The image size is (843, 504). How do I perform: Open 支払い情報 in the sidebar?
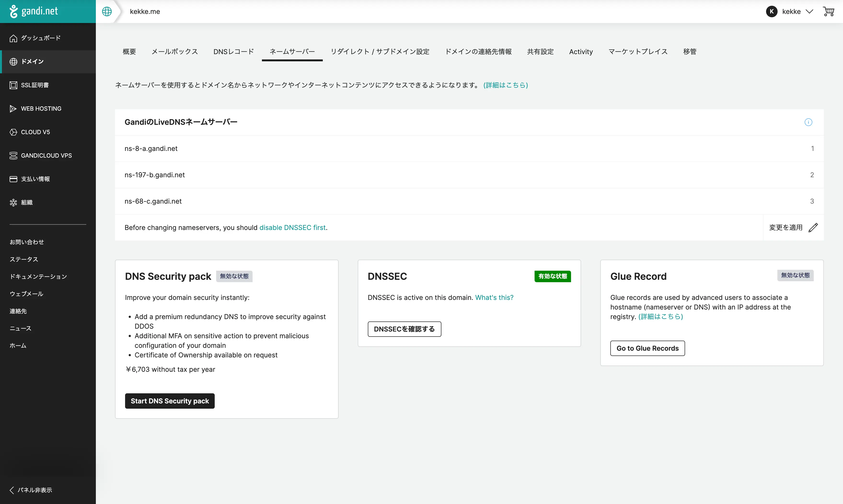coord(48,179)
